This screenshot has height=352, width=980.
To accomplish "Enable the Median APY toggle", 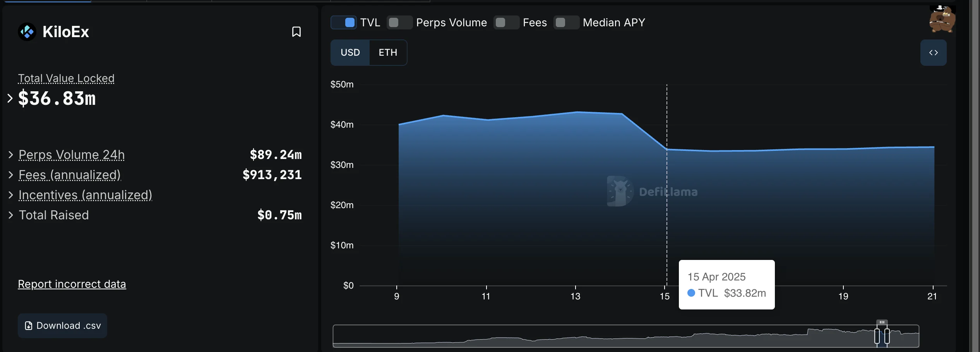I will coord(566,22).
